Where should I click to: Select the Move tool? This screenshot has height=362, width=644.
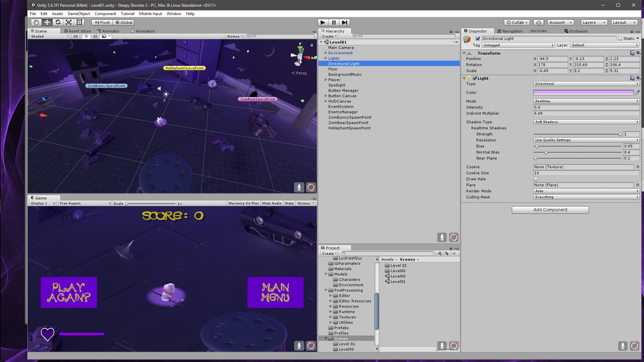tap(47, 22)
